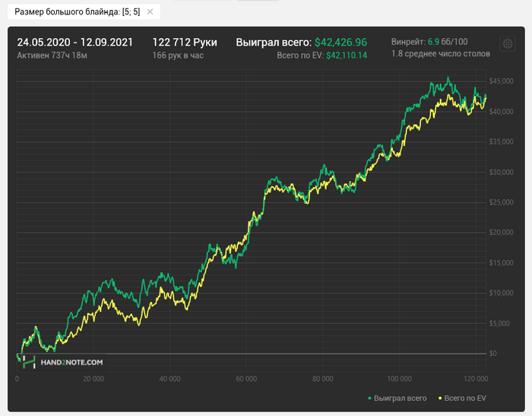Click the total won value $42,426.96
Screen dimensions: 532x416
coord(340,42)
